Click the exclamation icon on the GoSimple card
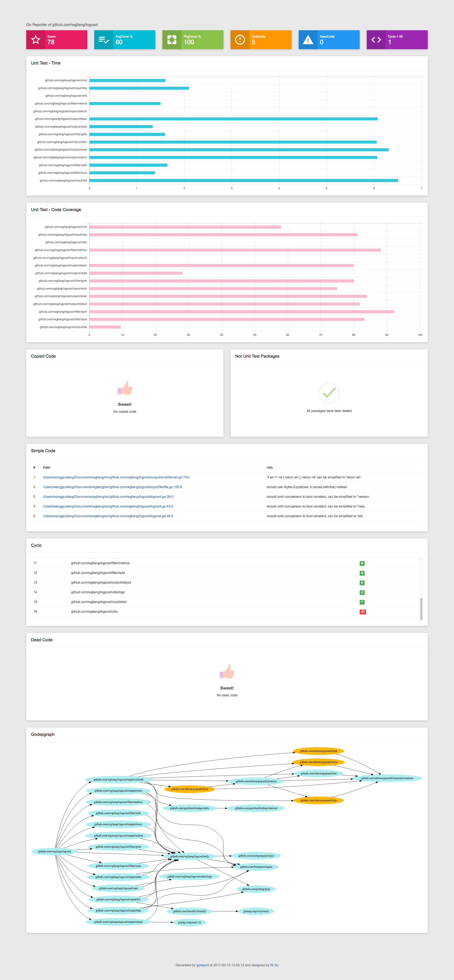This screenshot has height=980, width=454. point(240,39)
